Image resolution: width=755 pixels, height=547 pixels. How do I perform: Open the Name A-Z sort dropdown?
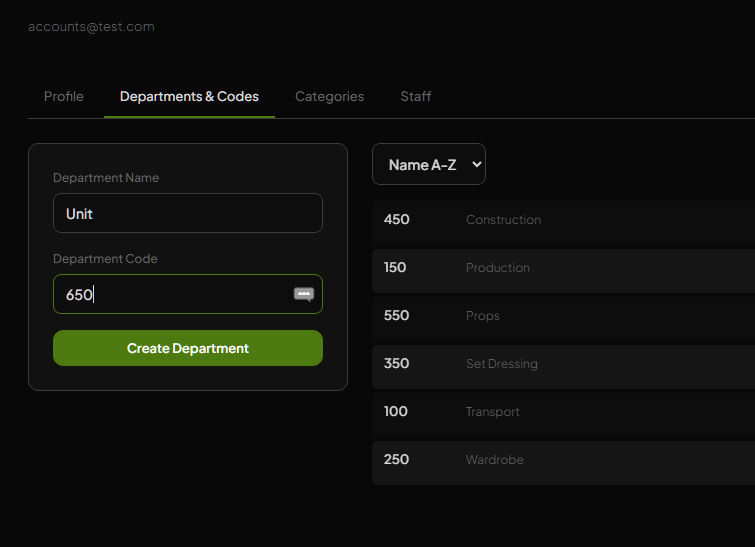coord(429,164)
